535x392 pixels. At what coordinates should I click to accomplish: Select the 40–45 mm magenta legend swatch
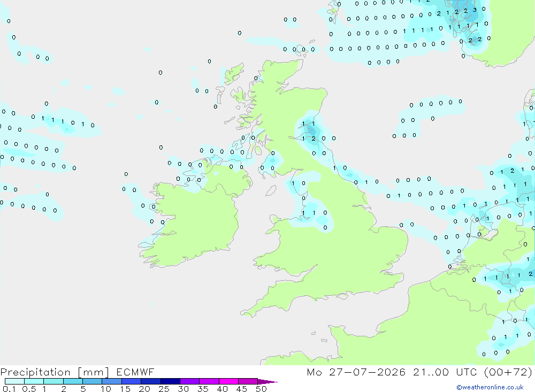click(x=228, y=381)
